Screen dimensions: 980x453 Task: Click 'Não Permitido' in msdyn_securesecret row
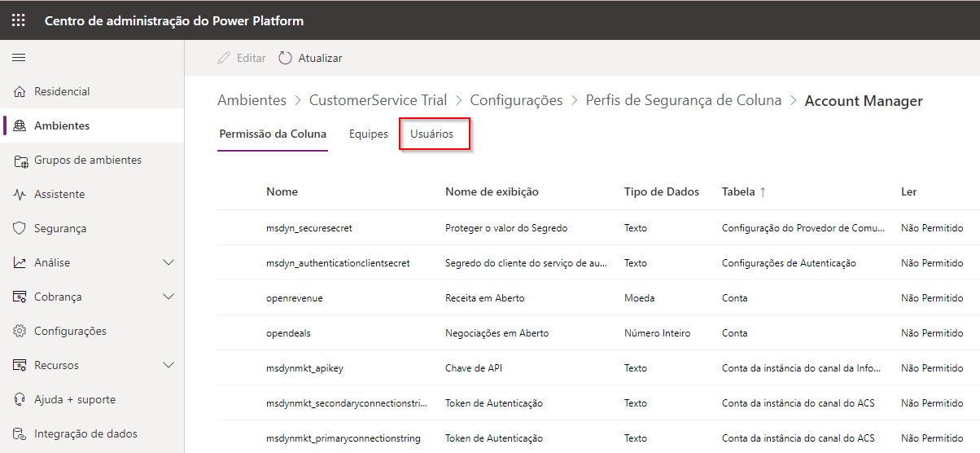click(932, 228)
